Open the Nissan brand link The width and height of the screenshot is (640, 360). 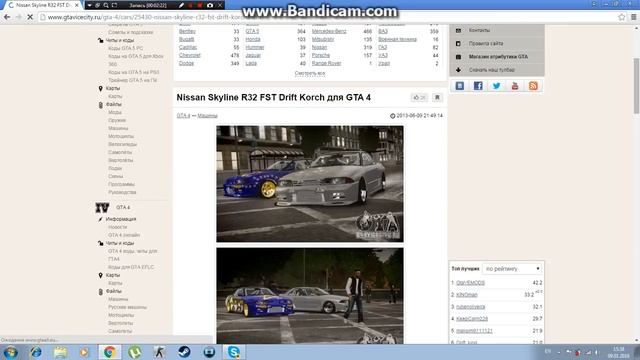[x=319, y=47]
